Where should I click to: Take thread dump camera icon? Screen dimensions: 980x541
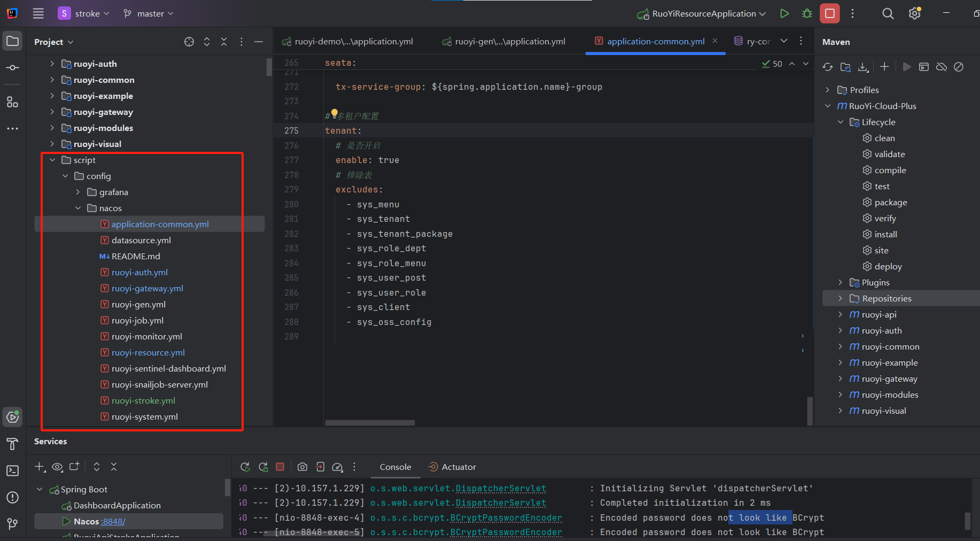click(x=302, y=467)
